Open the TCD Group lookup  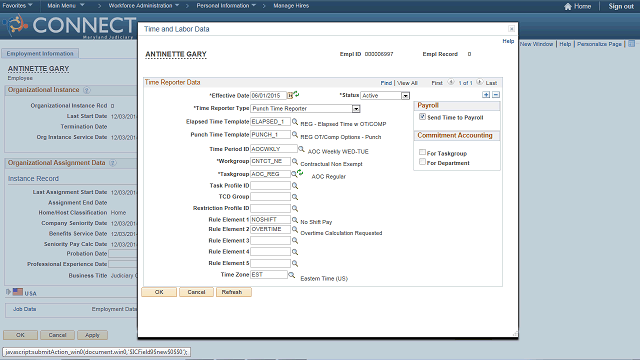(295, 197)
